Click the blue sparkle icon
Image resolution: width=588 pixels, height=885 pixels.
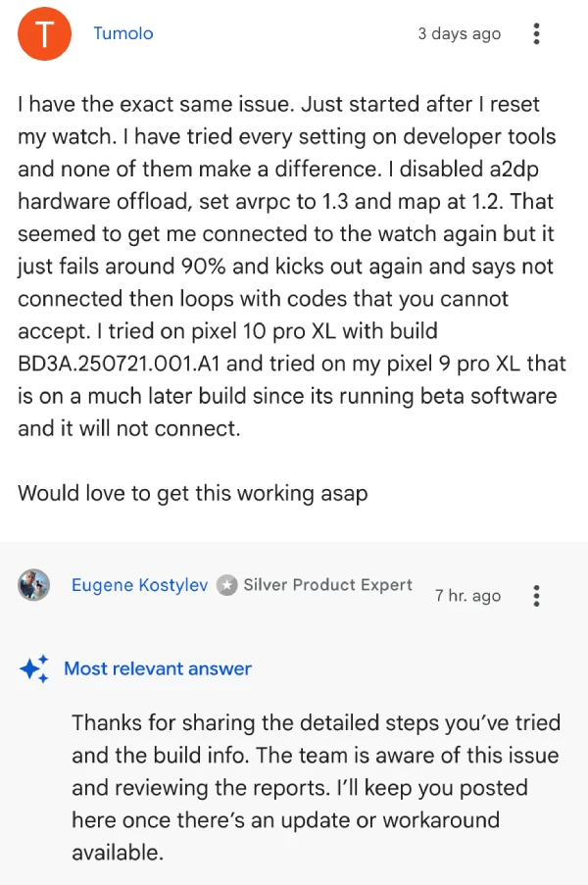click(x=34, y=668)
